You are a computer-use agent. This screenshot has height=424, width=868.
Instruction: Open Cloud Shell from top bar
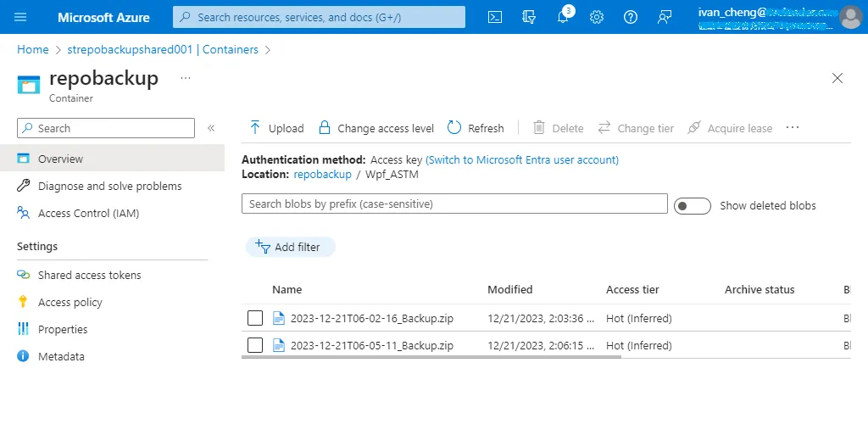[496, 17]
